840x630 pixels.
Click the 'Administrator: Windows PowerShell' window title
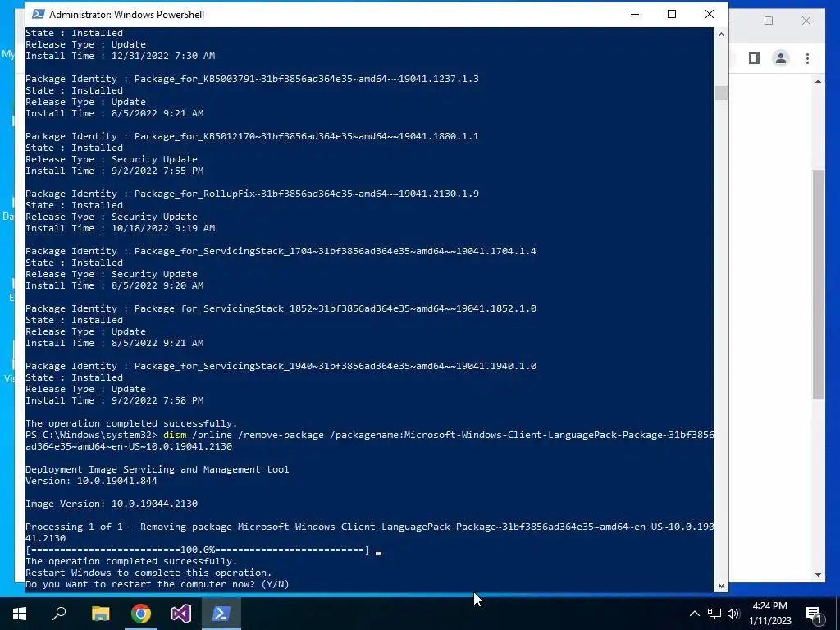[x=126, y=15]
